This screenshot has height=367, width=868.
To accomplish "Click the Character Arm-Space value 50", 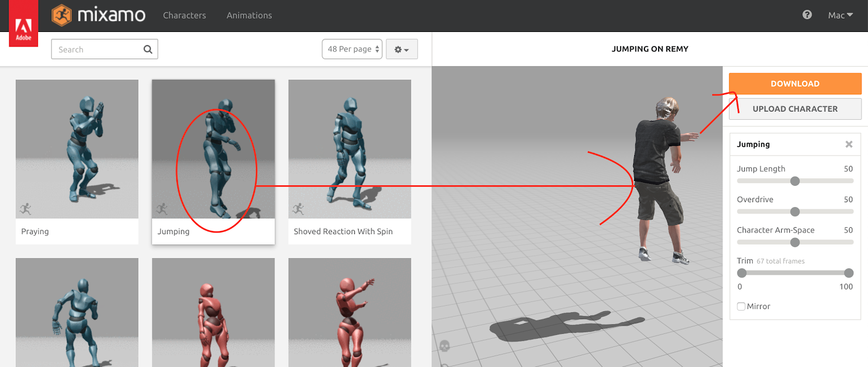I will click(x=848, y=230).
